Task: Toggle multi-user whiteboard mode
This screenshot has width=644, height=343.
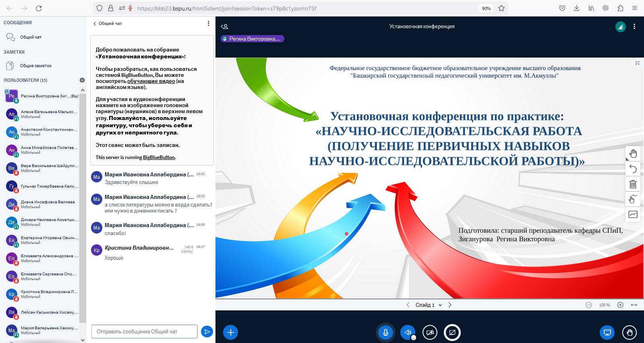Action: [633, 199]
